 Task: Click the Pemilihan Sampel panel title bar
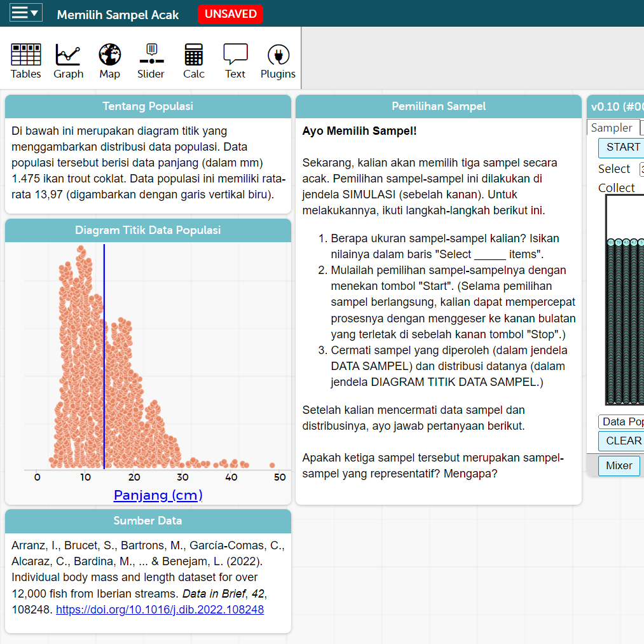pyautogui.click(x=438, y=107)
